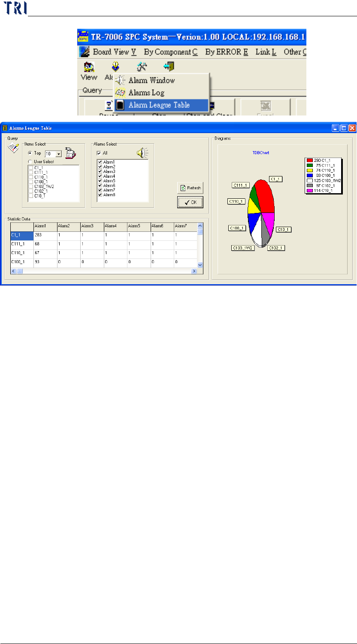Image resolution: width=357 pixels, height=644 pixels.
Task: Open the Top count dropdown showing 10
Action: pos(58,154)
